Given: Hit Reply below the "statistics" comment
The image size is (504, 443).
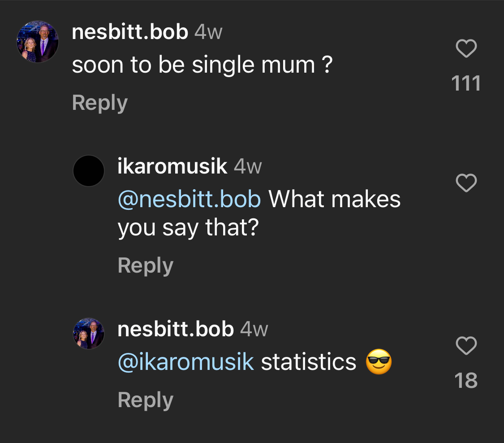Looking at the screenshot, I should pos(146,400).
